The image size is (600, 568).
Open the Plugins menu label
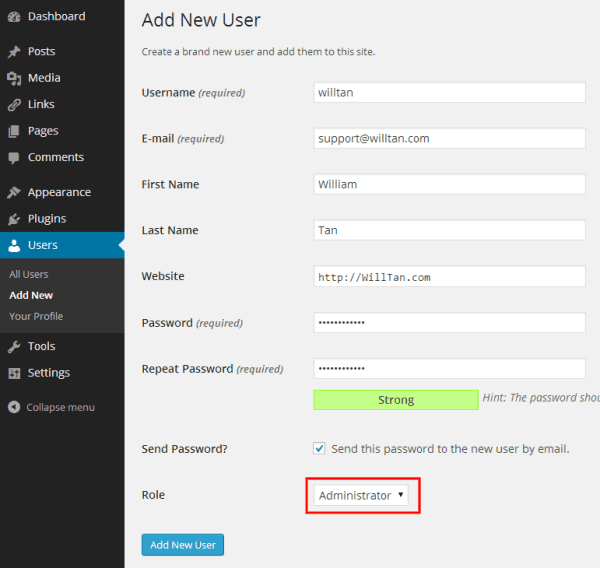47,219
